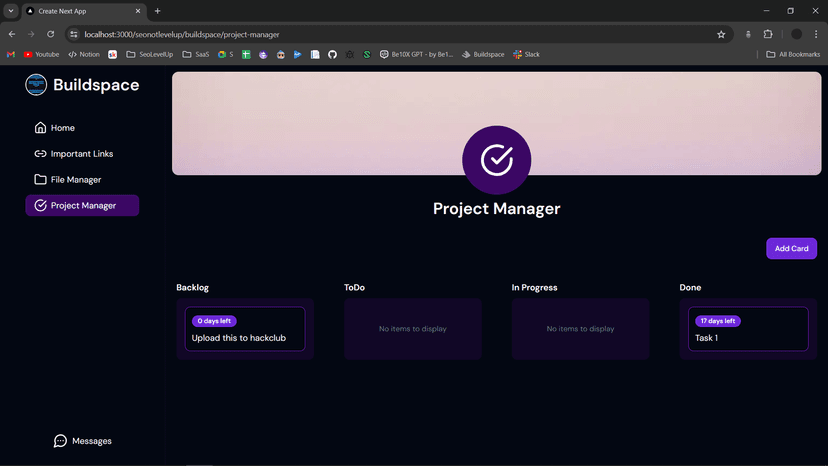The width and height of the screenshot is (828, 466).
Task: Open the Google 'S' bookmark
Action: [x=225, y=54]
